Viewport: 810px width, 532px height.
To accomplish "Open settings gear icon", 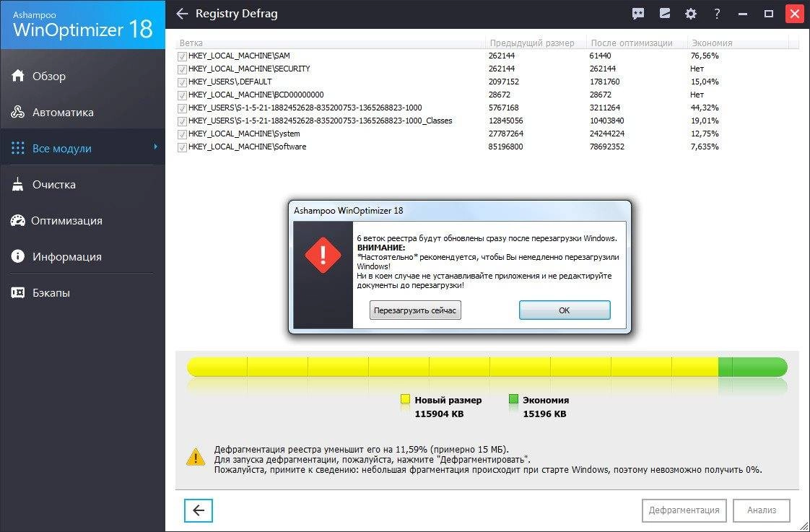I will 691,14.
